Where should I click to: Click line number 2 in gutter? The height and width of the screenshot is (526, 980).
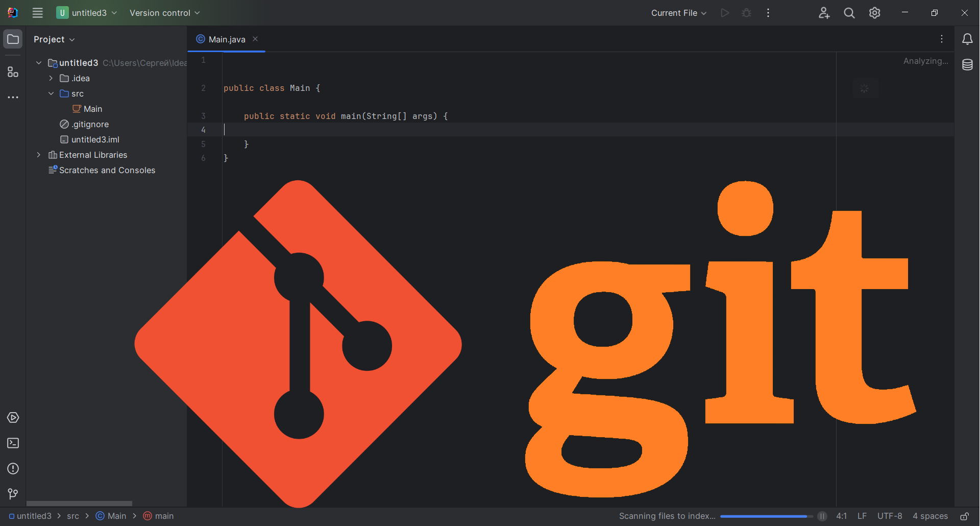[x=203, y=88]
